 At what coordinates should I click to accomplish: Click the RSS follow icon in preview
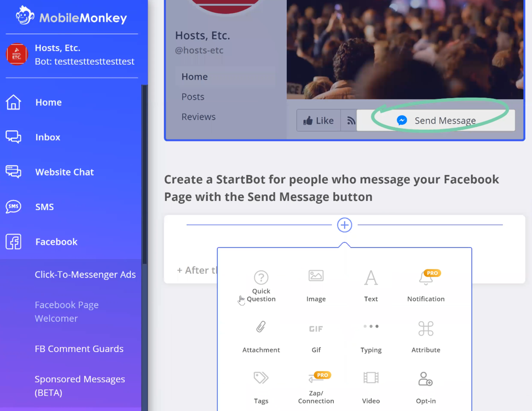tap(351, 121)
